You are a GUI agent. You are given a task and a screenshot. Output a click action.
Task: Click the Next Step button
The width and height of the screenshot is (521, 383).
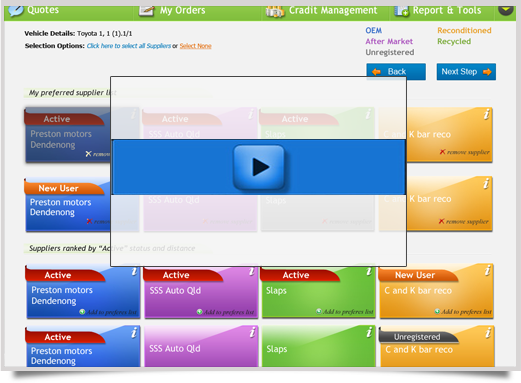466,72
